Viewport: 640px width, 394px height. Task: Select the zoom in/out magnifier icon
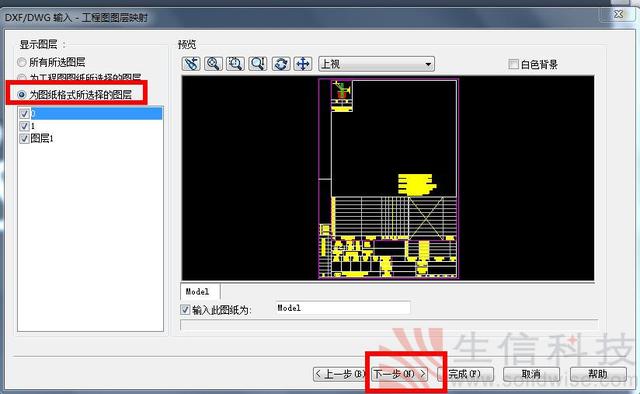[x=258, y=64]
